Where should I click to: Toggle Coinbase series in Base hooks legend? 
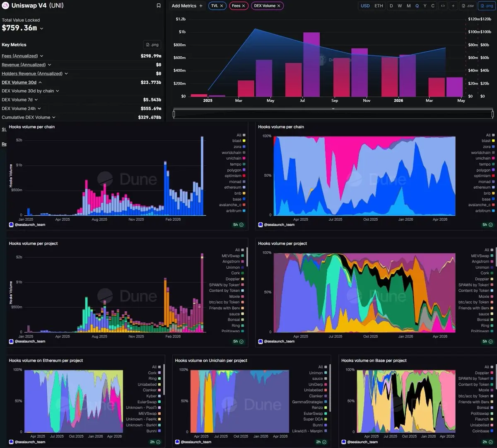tap(483, 431)
